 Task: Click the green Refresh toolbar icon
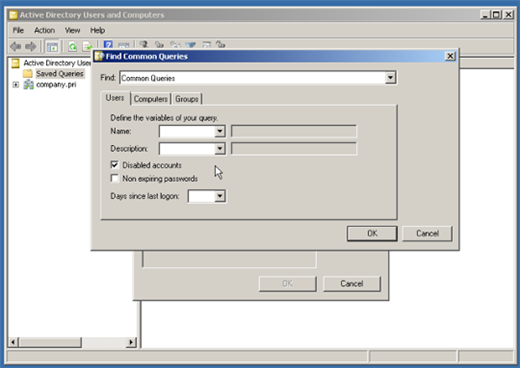pyautogui.click(x=72, y=47)
